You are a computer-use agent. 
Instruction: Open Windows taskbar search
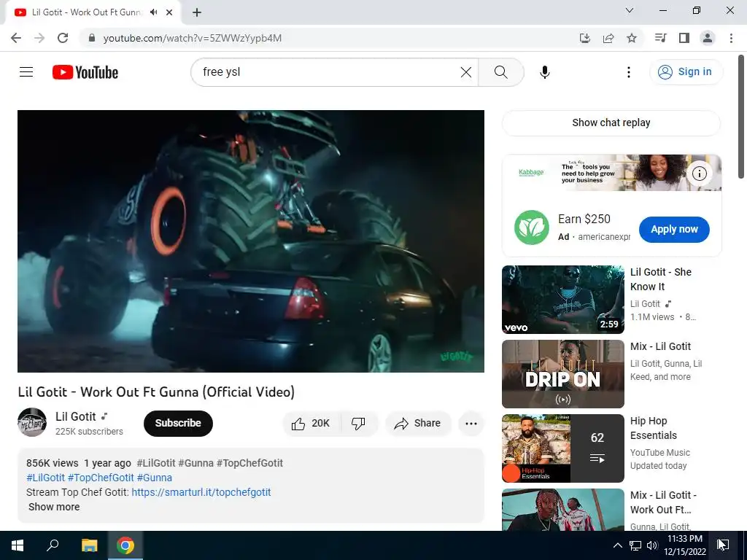tap(53, 545)
